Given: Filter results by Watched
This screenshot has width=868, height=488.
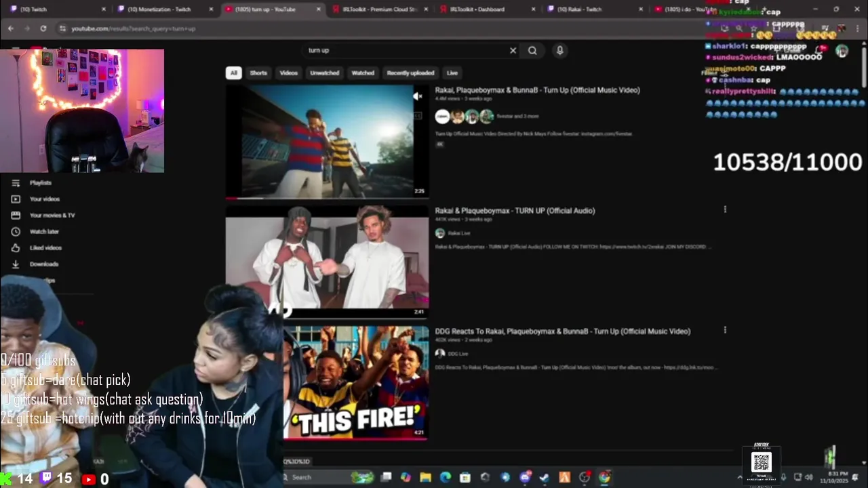Looking at the screenshot, I should 363,73.
